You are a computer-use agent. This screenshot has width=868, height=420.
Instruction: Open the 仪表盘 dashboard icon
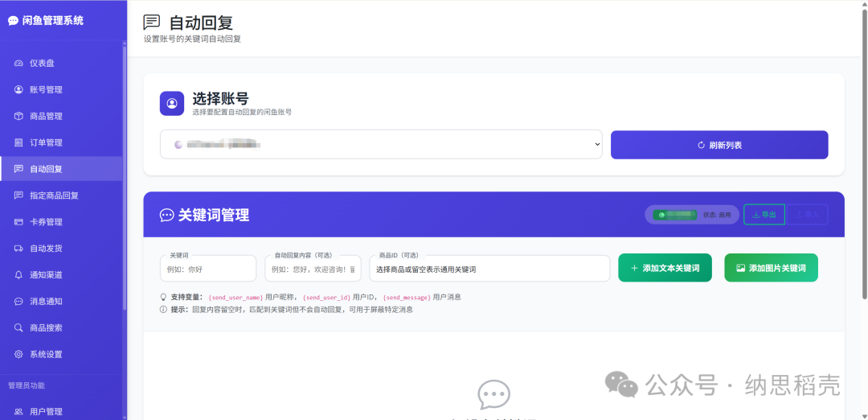(18, 64)
